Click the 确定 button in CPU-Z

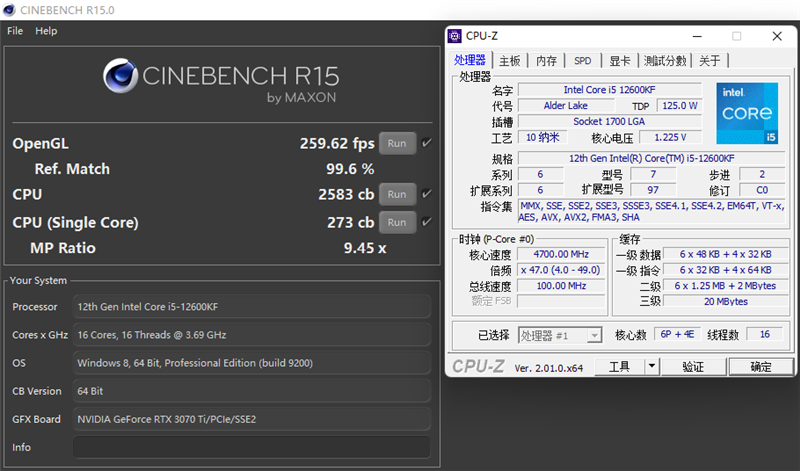761,366
